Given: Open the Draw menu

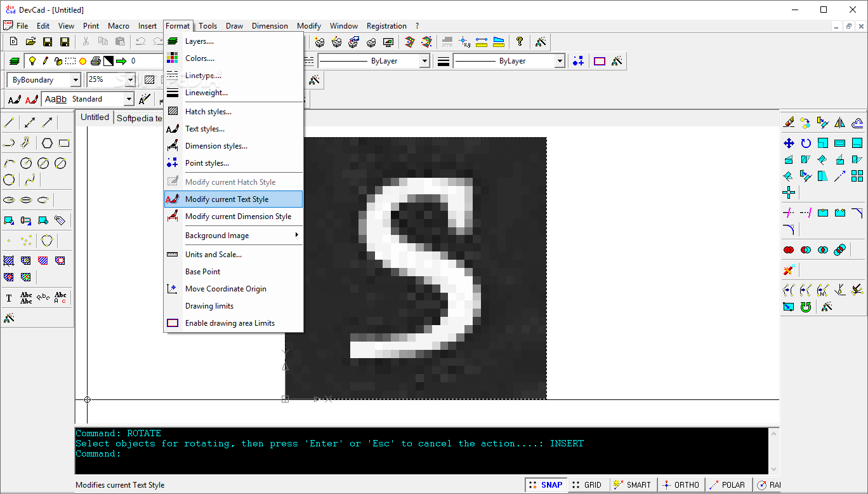Looking at the screenshot, I should tap(234, 26).
